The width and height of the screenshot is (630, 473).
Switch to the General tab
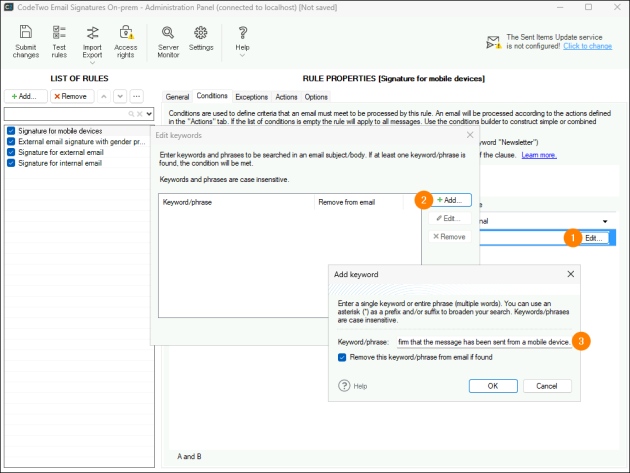(177, 97)
